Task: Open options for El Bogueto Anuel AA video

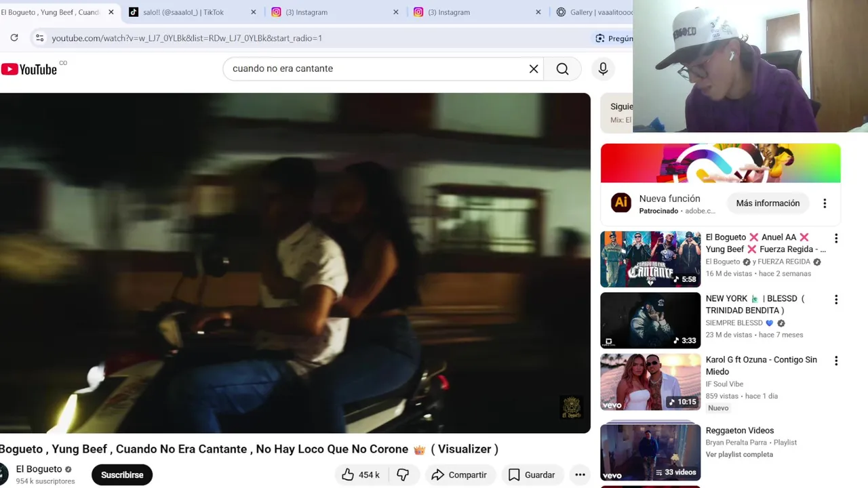Action: 836,239
